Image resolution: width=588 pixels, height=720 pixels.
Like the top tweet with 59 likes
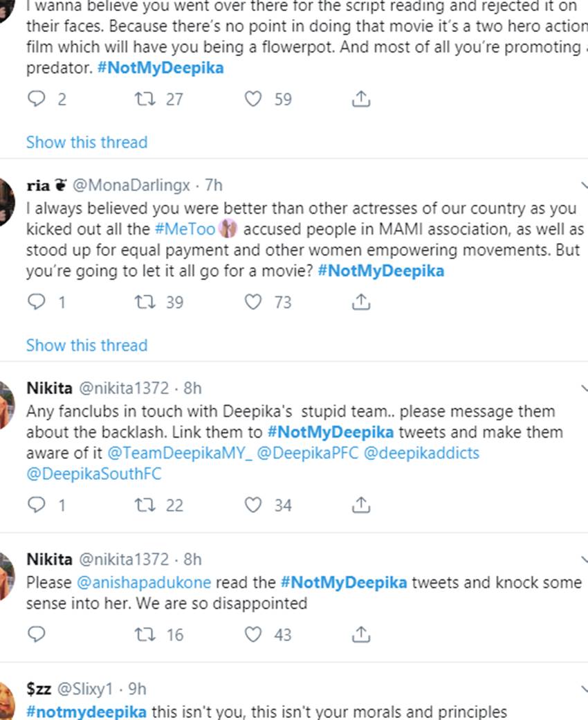click(254, 100)
